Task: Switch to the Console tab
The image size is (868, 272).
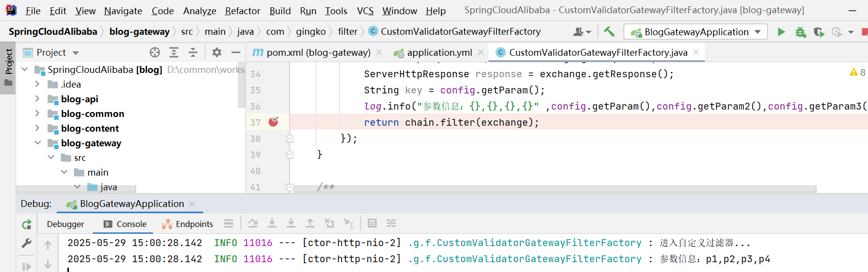Action: [125, 224]
